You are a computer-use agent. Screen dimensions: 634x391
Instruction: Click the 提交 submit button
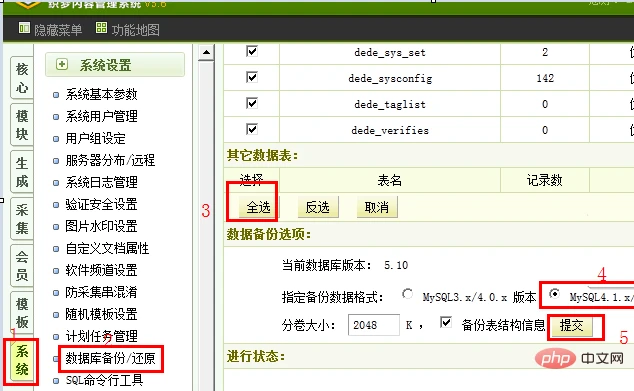click(x=571, y=325)
